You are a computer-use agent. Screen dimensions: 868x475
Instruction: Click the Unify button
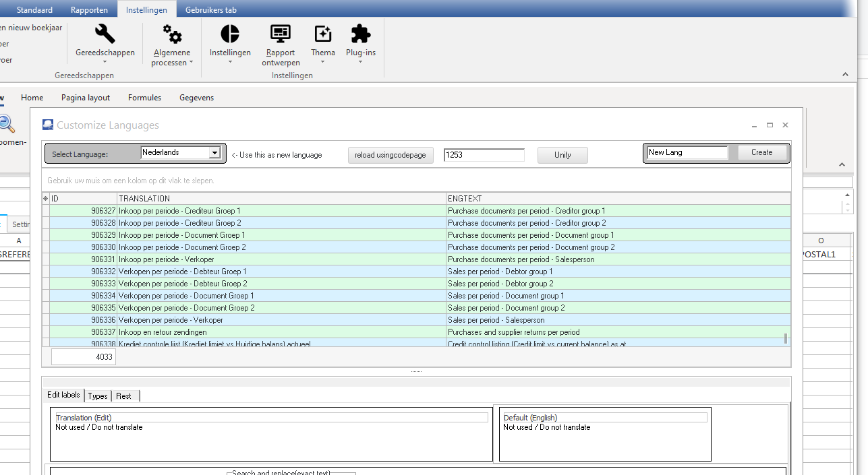pyautogui.click(x=562, y=155)
